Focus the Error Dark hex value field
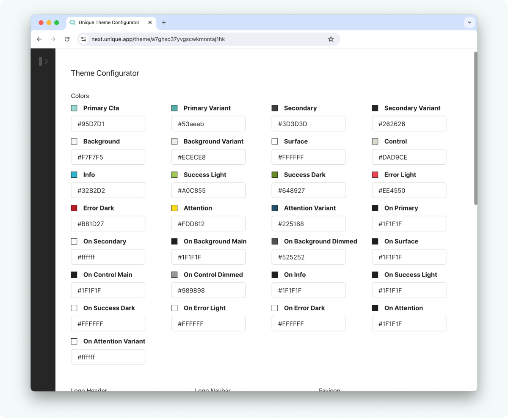Image resolution: width=508 pixels, height=420 pixels. (x=108, y=224)
